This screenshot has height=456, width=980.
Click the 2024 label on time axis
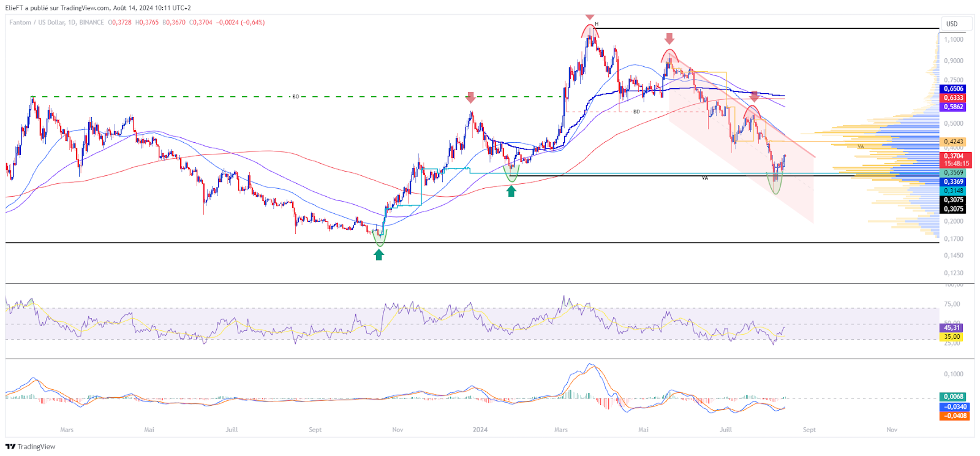click(480, 430)
